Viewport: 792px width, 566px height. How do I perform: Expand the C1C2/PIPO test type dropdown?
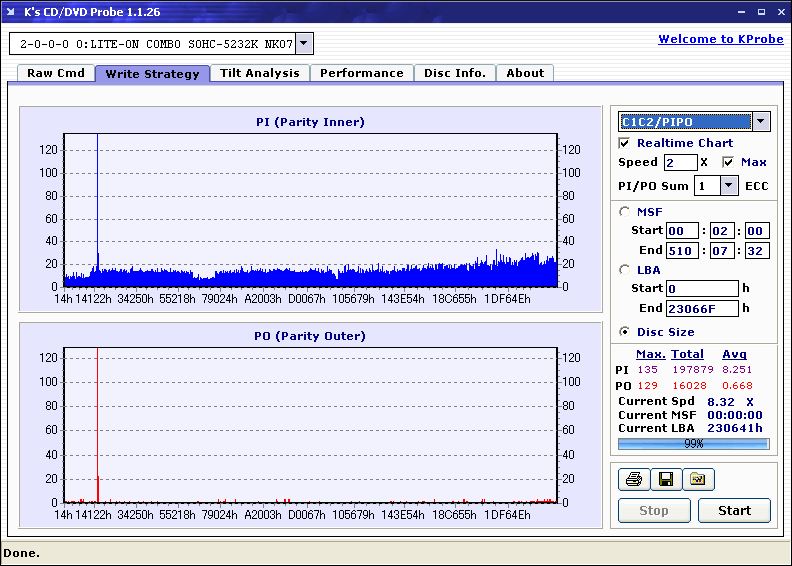[x=760, y=122]
